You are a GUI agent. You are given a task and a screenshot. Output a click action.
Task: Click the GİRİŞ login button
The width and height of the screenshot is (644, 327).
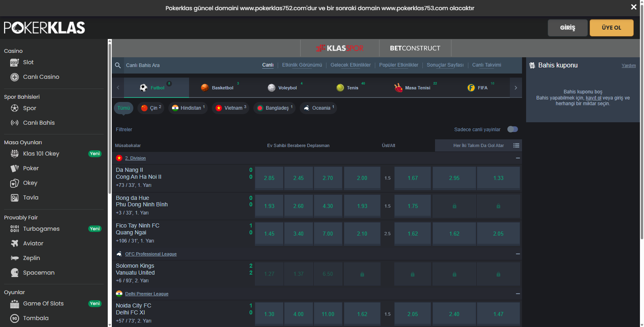[568, 28]
